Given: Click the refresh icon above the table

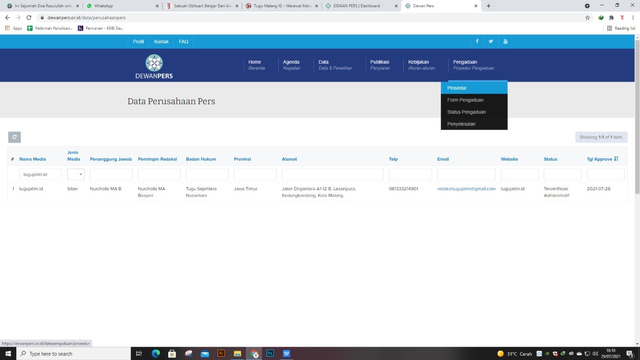Looking at the screenshot, I should pos(15,137).
